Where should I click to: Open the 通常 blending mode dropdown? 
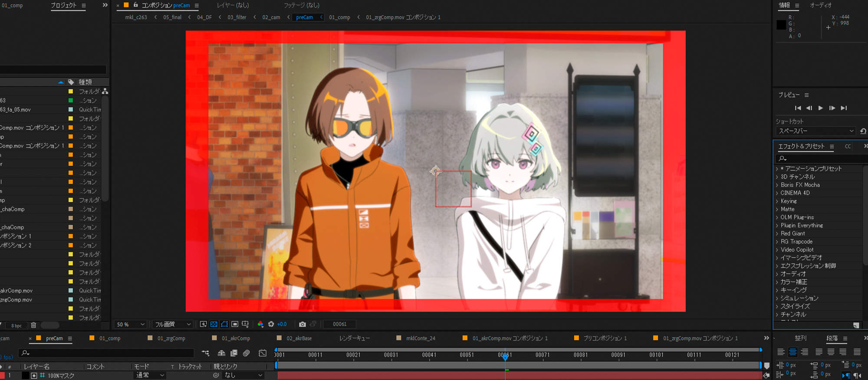(x=149, y=375)
